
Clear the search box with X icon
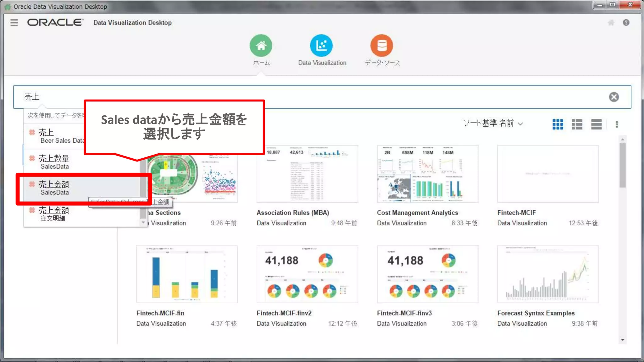pos(614,97)
